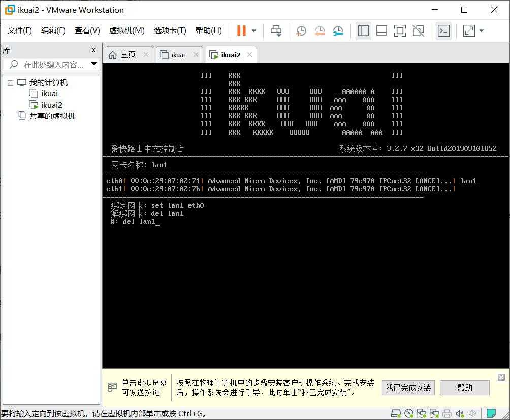Open the 查看(V) menu

pos(87,30)
